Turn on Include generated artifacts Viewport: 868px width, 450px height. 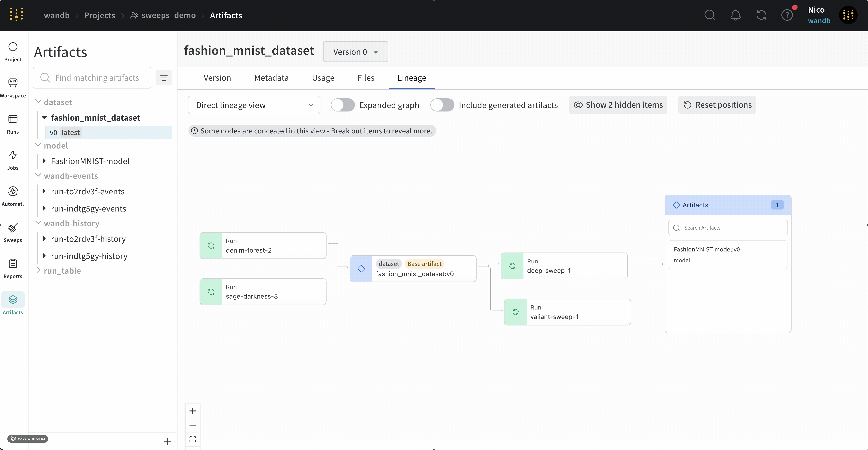click(442, 105)
